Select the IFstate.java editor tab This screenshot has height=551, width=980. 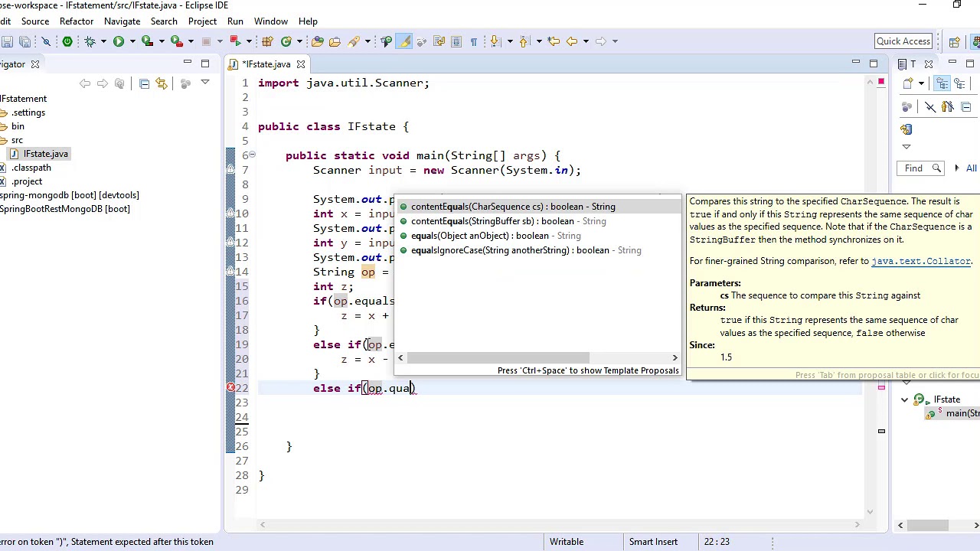[x=266, y=64]
